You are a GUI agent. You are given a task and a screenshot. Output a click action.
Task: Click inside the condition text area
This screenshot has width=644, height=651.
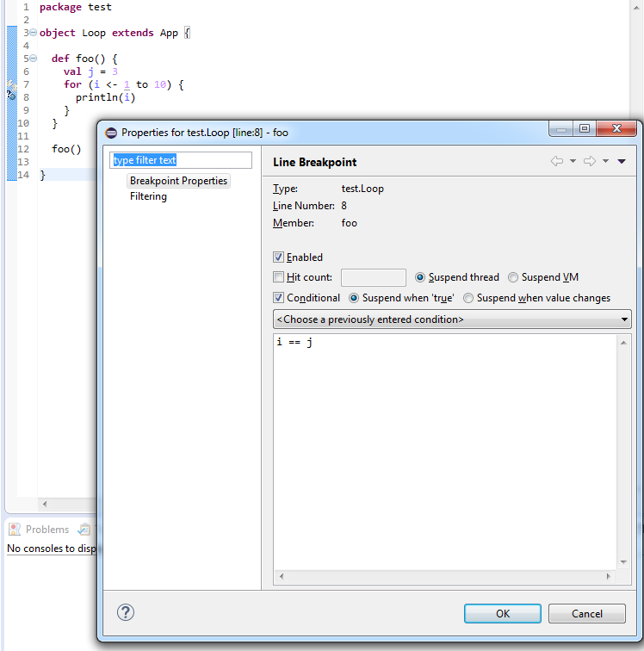pyautogui.click(x=445, y=452)
